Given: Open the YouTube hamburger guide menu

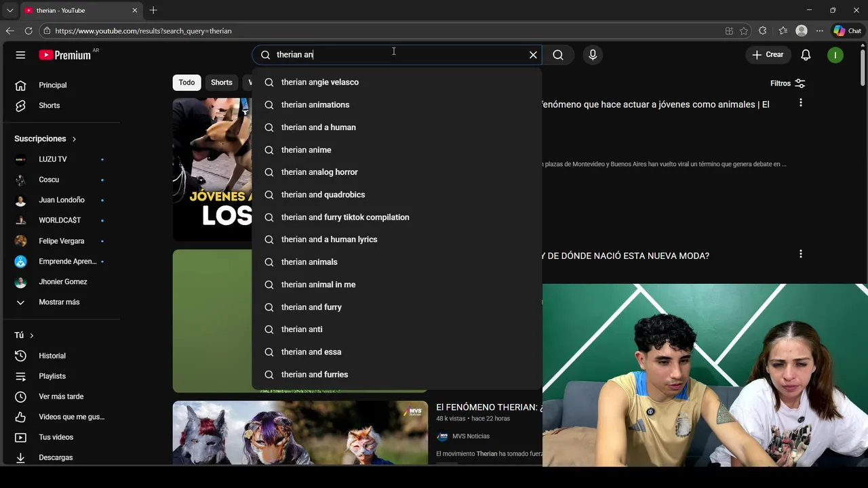Looking at the screenshot, I should [x=20, y=55].
